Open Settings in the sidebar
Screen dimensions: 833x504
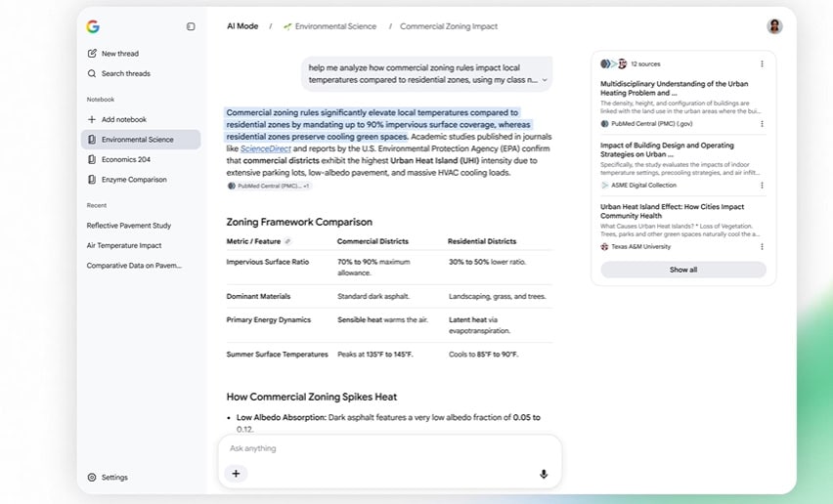point(108,478)
